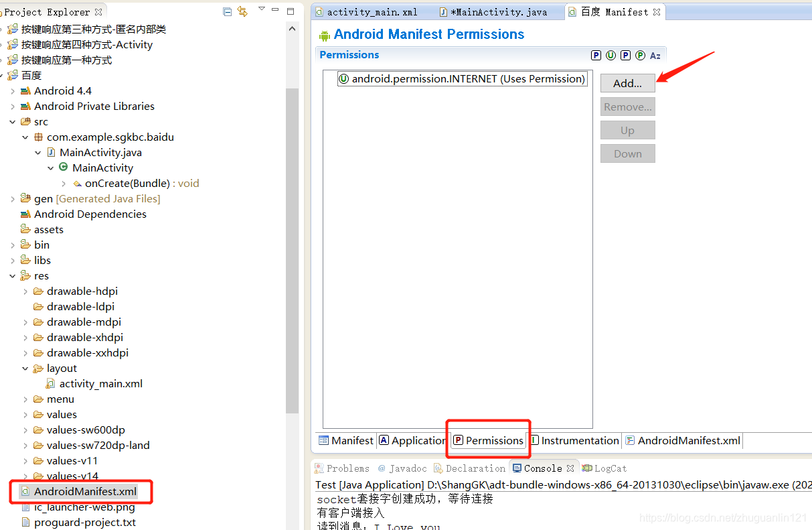Expand the Android 4.4 node
This screenshot has width=812, height=530.
pos(12,91)
